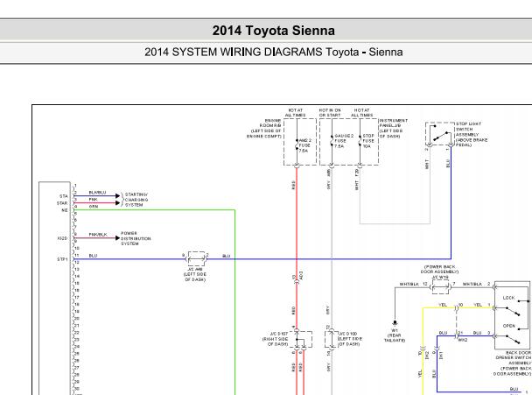Click the "J/C D107 (RIGHT SIDE OF DASH)" label
Viewport: 532px width, 395px height.
[x=275, y=339]
